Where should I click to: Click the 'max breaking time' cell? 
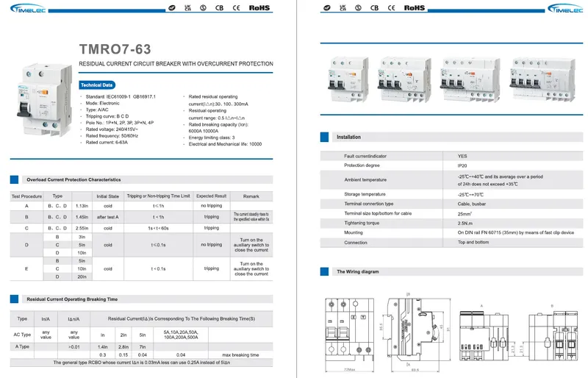[x=240, y=354]
